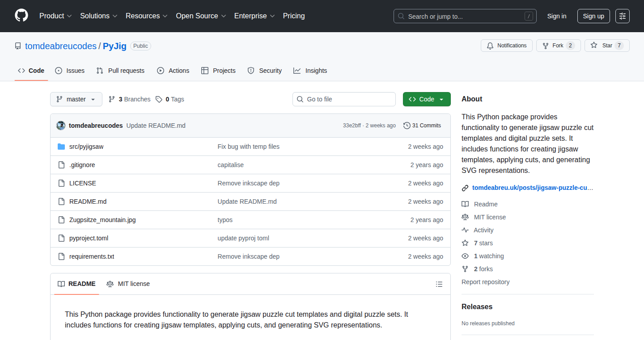The width and height of the screenshot is (644, 340).
Task: Open the tomdeabreu.uk website link
Action: [533, 188]
